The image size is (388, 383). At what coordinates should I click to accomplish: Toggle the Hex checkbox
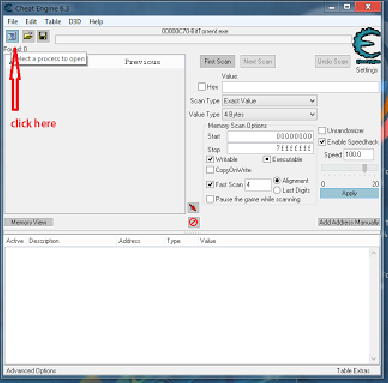[x=202, y=87]
